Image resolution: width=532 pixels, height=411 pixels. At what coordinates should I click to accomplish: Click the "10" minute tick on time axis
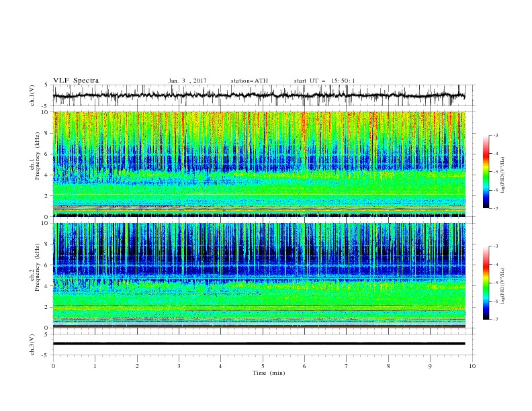472,366
